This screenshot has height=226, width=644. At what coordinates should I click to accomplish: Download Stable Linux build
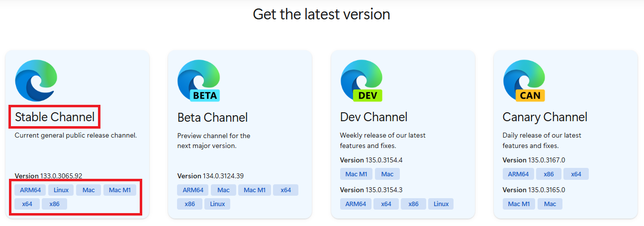(61, 190)
